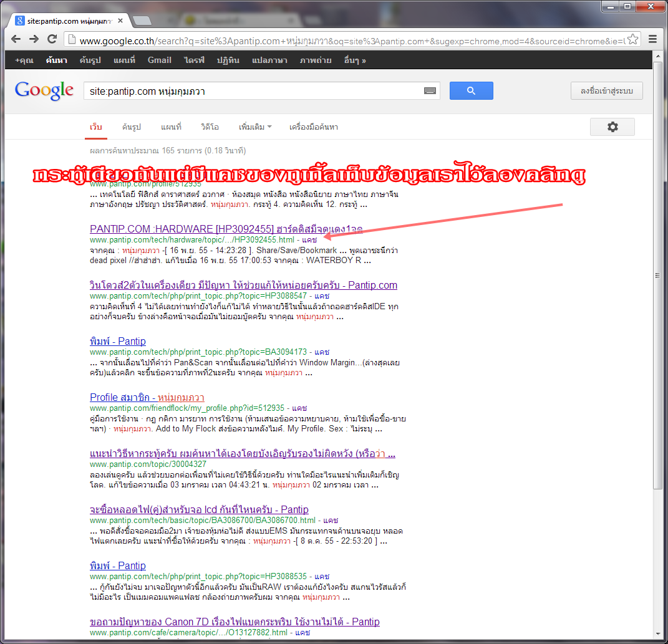Click the browser address bar URL

tap(352, 41)
